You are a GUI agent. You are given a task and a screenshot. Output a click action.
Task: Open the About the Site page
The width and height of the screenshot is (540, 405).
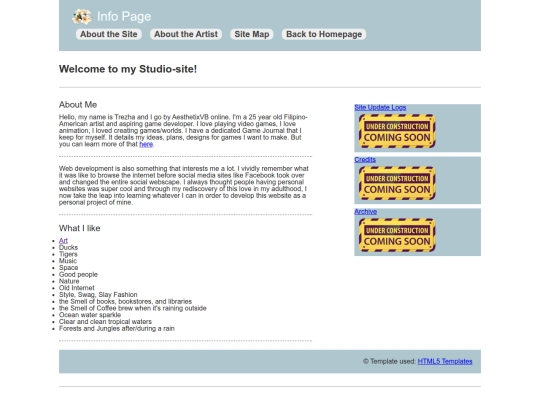[x=108, y=34]
